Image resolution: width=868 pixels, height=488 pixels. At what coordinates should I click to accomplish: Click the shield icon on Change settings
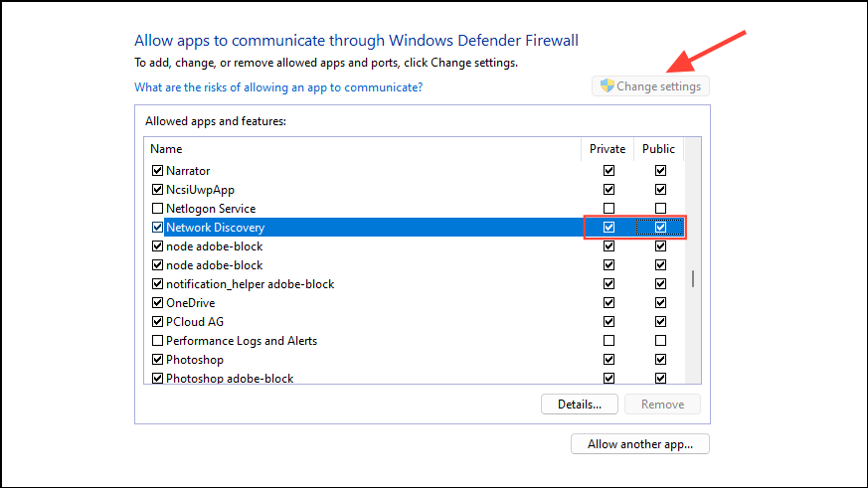pyautogui.click(x=608, y=85)
